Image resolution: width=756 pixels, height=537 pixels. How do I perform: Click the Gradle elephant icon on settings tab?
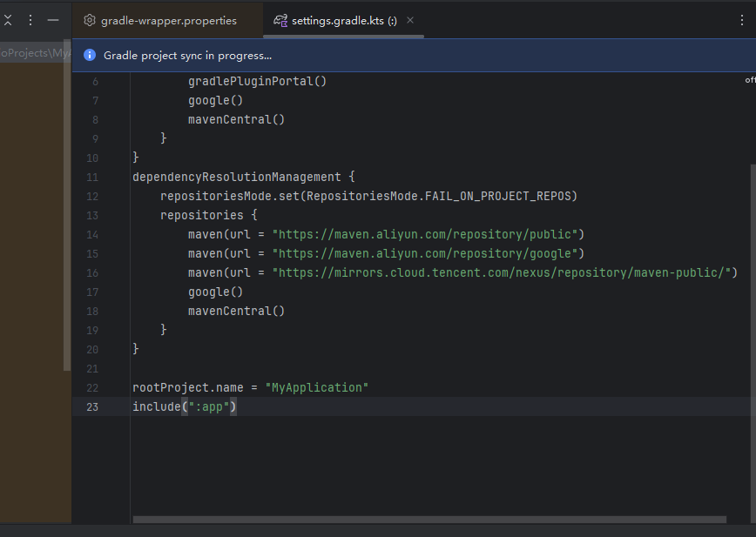[280, 20]
